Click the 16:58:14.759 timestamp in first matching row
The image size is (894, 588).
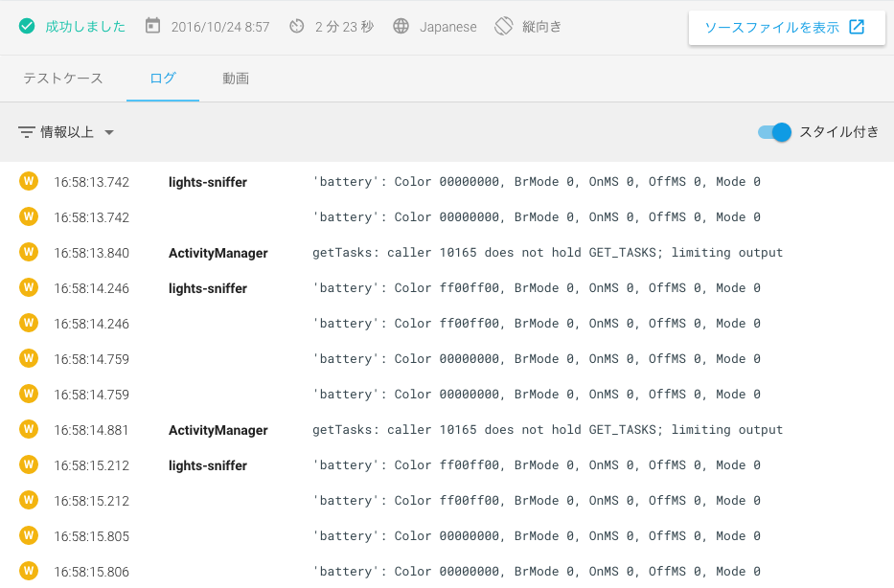[x=92, y=359]
